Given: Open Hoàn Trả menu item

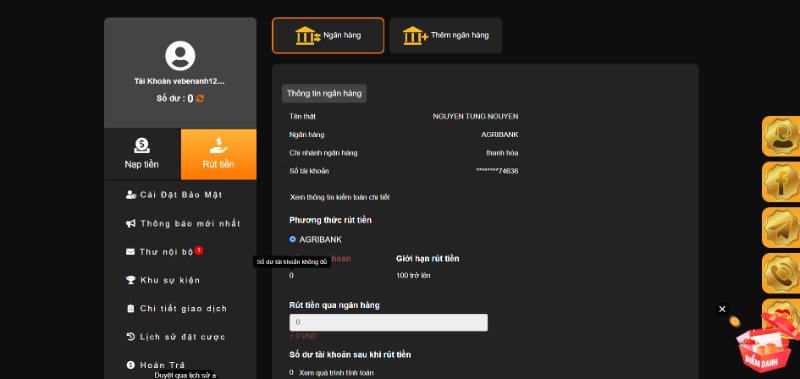Looking at the screenshot, I should point(156,365).
